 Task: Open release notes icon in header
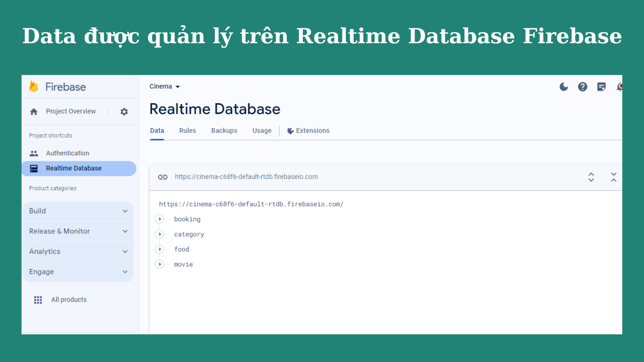click(x=601, y=86)
